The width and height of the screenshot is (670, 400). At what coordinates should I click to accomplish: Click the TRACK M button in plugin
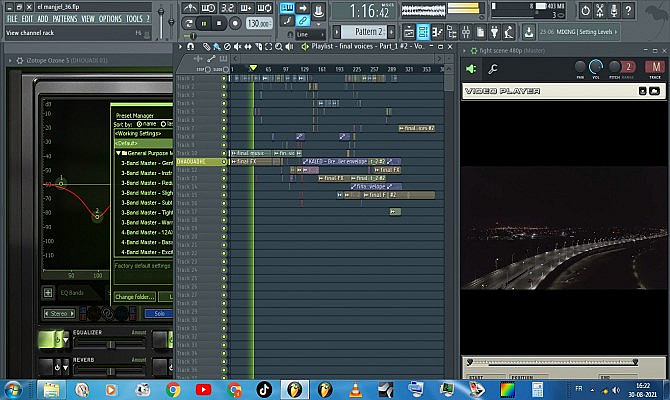(x=654, y=67)
